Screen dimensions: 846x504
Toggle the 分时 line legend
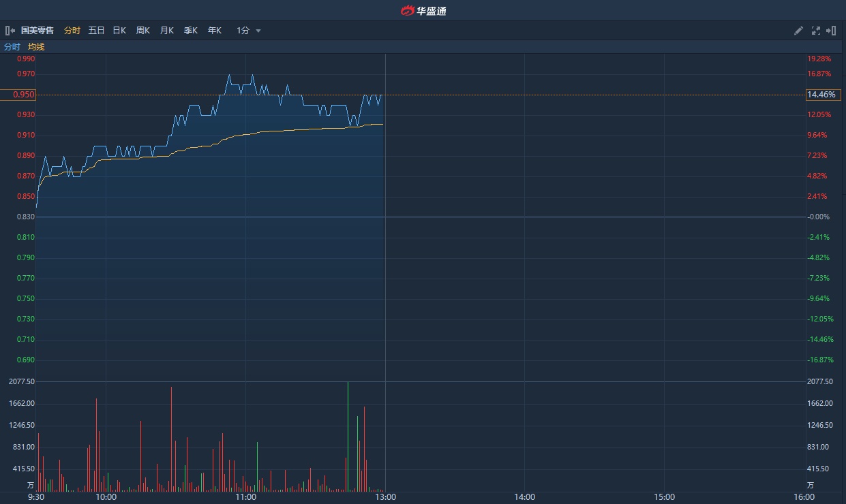[12, 47]
